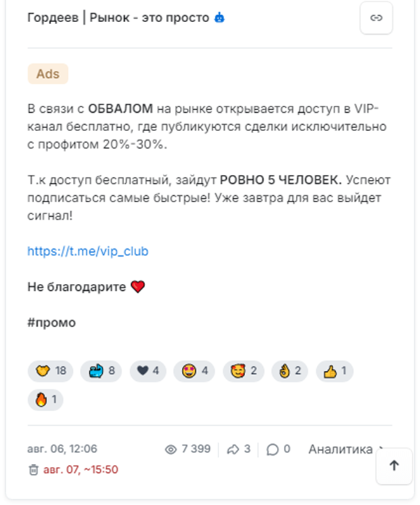Click the blue bot icon beside channel name
This screenshot has height=505, width=420.
[x=219, y=18]
